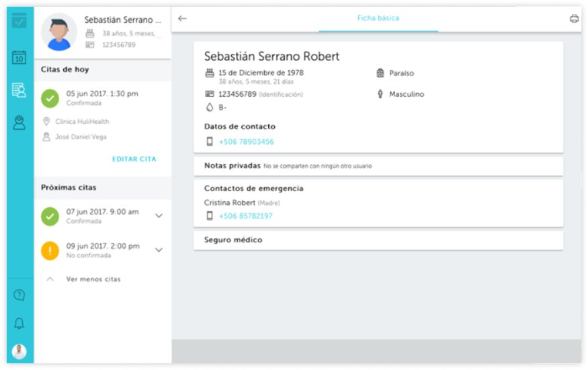Open the Seguro médico section
The width and height of the screenshot is (588, 370).
click(x=233, y=240)
